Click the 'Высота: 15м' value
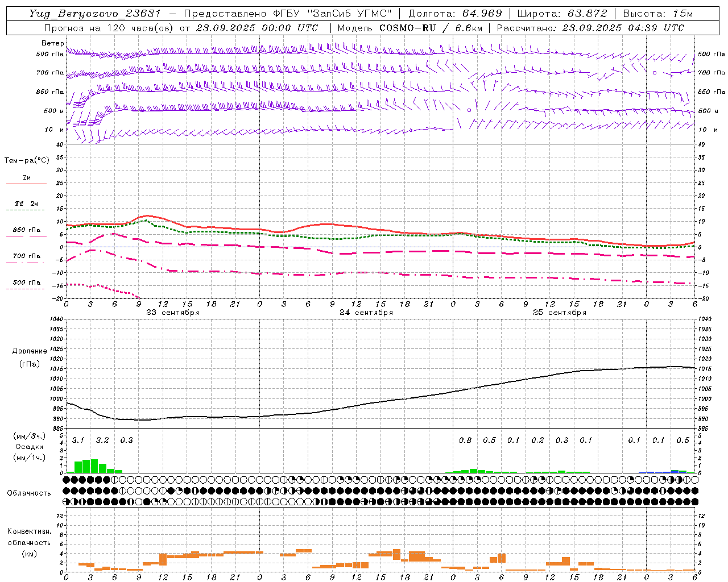Screen dimensions: 728x582 [x=658, y=14]
